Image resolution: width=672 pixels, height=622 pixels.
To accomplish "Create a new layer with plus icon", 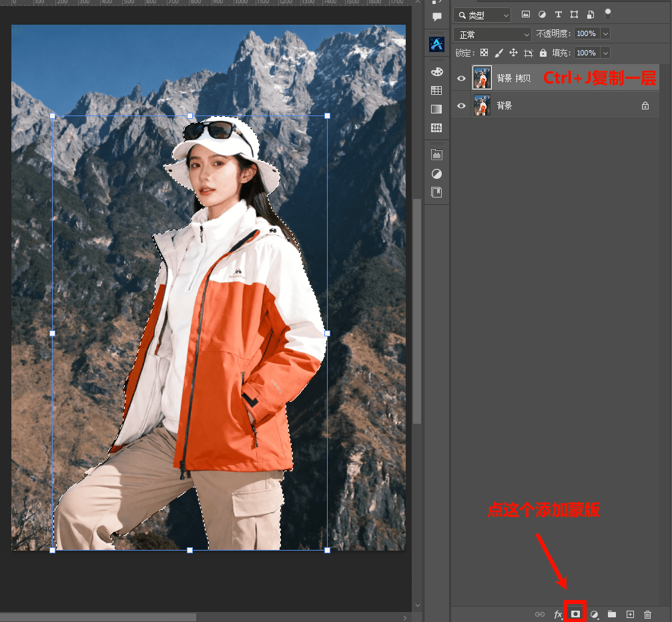I will tap(630, 614).
